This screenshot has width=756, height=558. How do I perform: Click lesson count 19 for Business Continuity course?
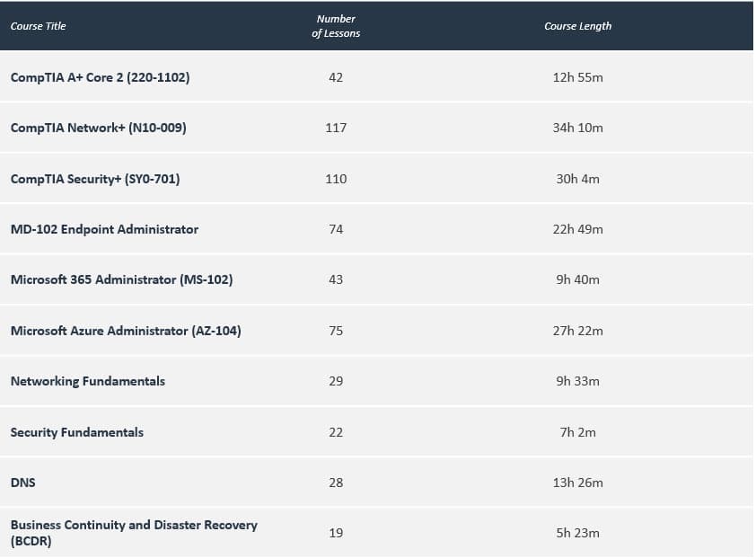[x=336, y=533]
